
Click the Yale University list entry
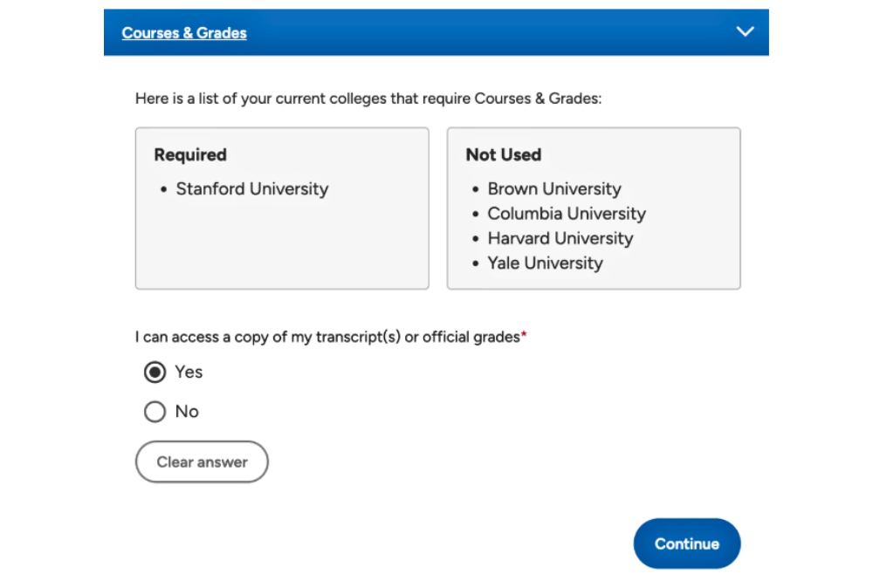[545, 263]
